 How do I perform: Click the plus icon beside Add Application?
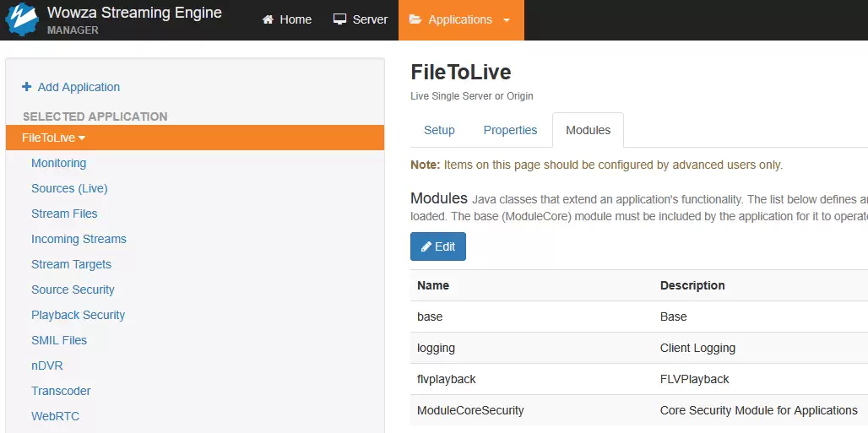click(x=26, y=87)
